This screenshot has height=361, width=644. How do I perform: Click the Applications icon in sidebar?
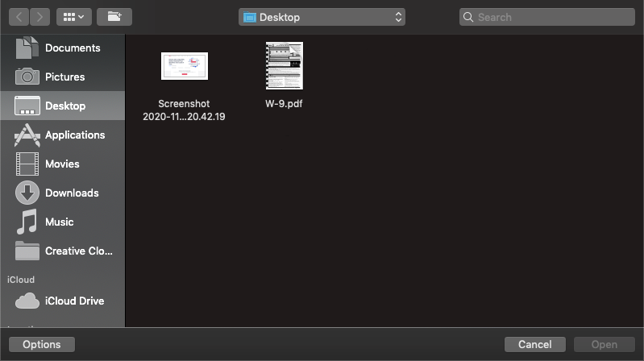pyautogui.click(x=27, y=135)
